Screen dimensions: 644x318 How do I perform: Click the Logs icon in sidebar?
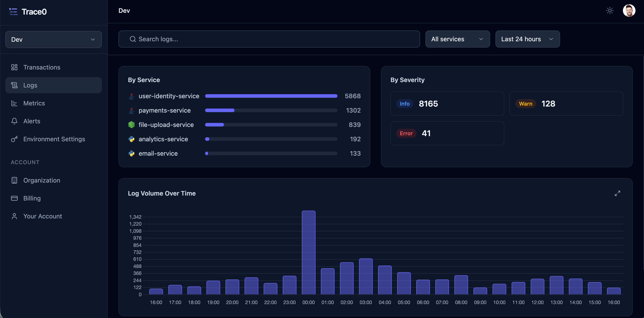[x=14, y=85]
